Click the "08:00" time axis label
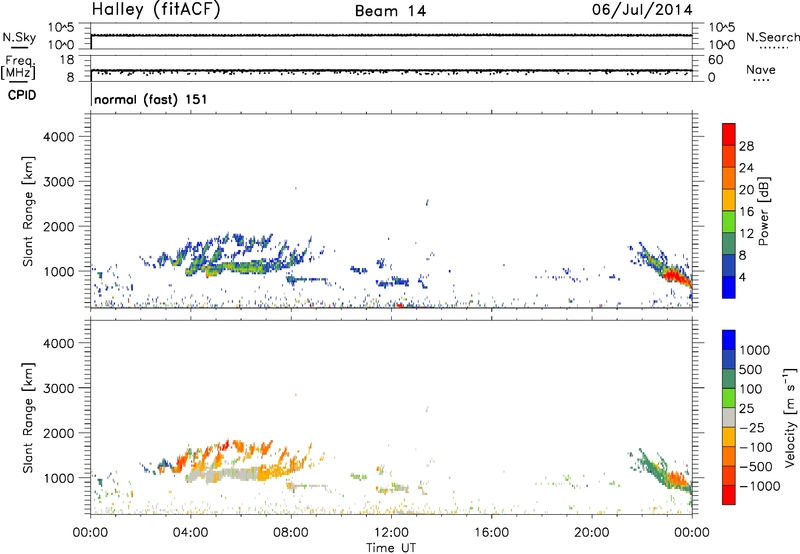 (291, 533)
